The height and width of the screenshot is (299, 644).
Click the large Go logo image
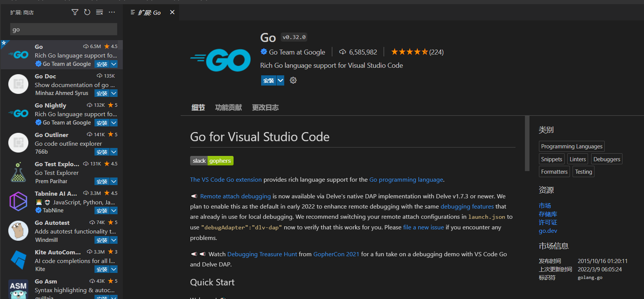tap(220, 60)
